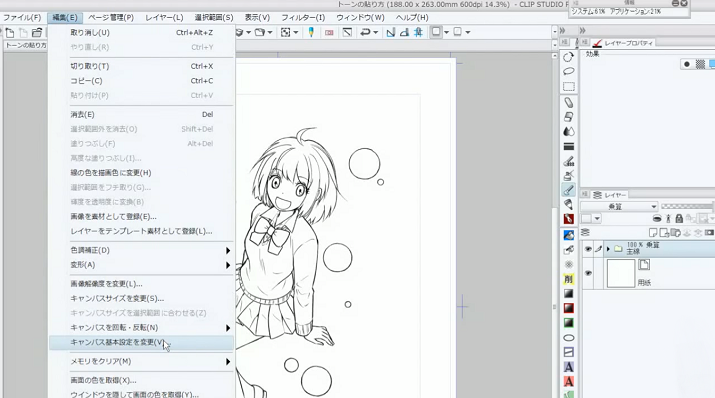The image size is (715, 398).
Task: Expand the 変形(A) submenu
Action: [141, 265]
